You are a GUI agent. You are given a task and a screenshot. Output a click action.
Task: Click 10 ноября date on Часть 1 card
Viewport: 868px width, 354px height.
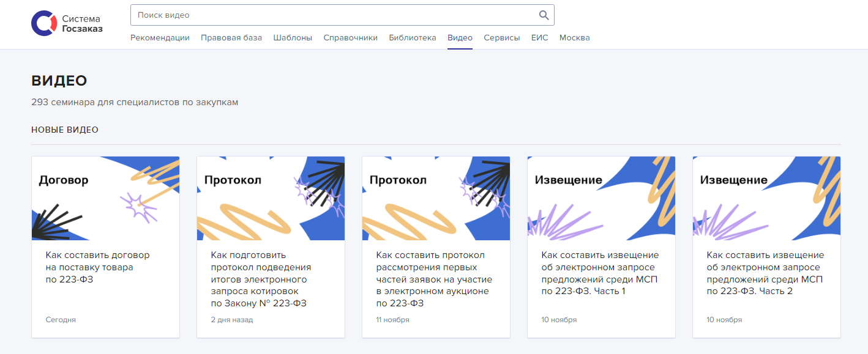click(x=559, y=320)
